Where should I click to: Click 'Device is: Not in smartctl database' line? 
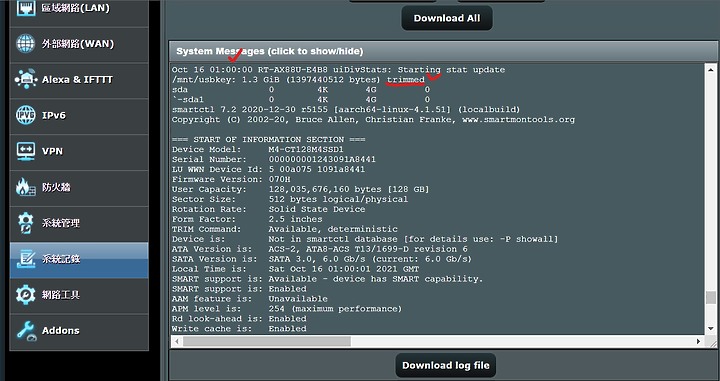pos(365,239)
